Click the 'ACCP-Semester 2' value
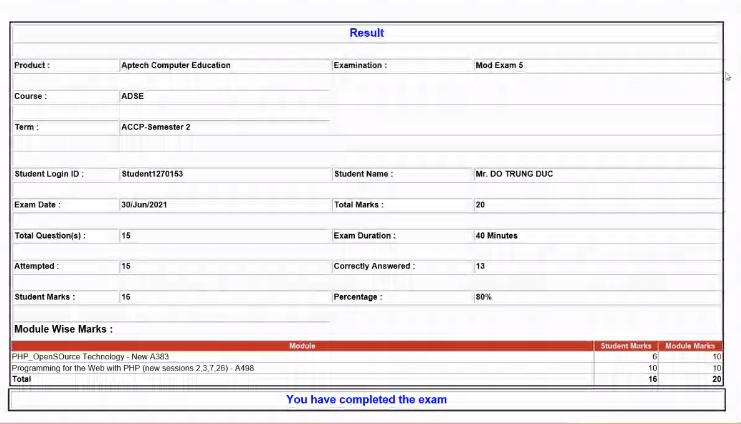This screenshot has width=741, height=424. point(155,127)
